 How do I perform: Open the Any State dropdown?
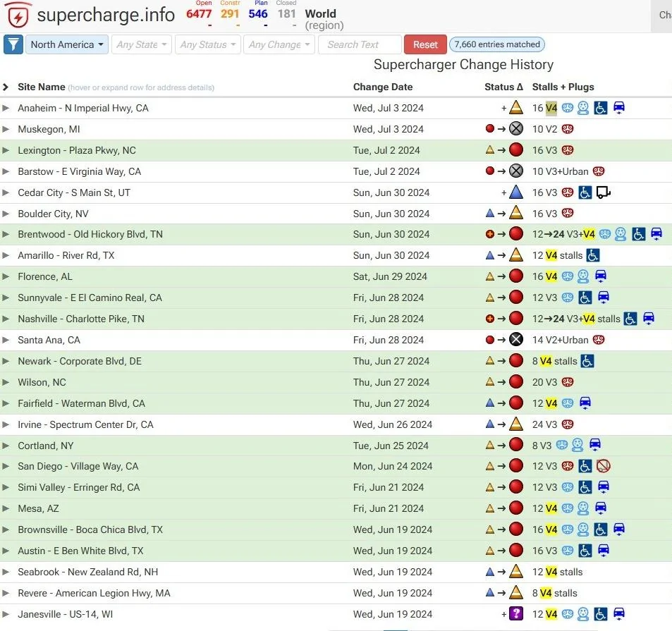[142, 44]
